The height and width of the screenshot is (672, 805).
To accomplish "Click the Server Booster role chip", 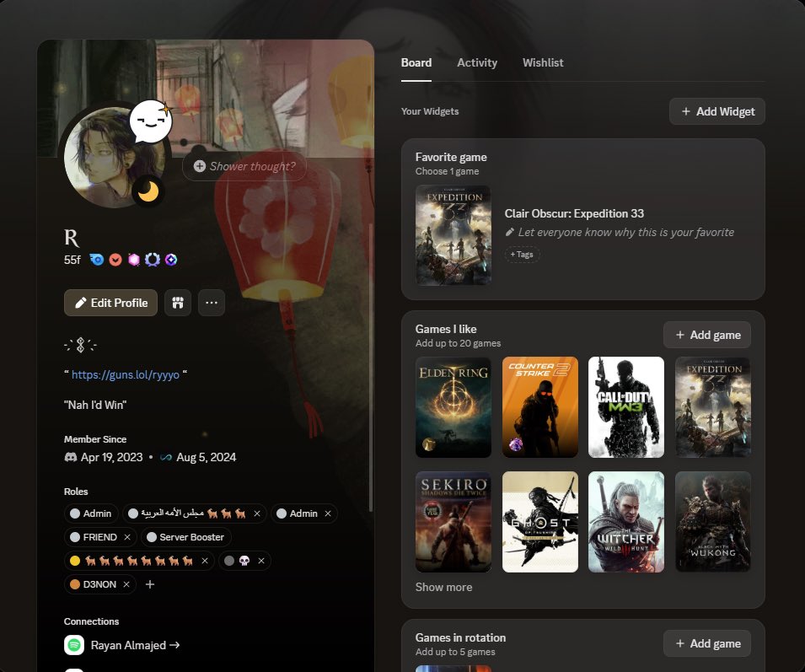I will 185,537.
